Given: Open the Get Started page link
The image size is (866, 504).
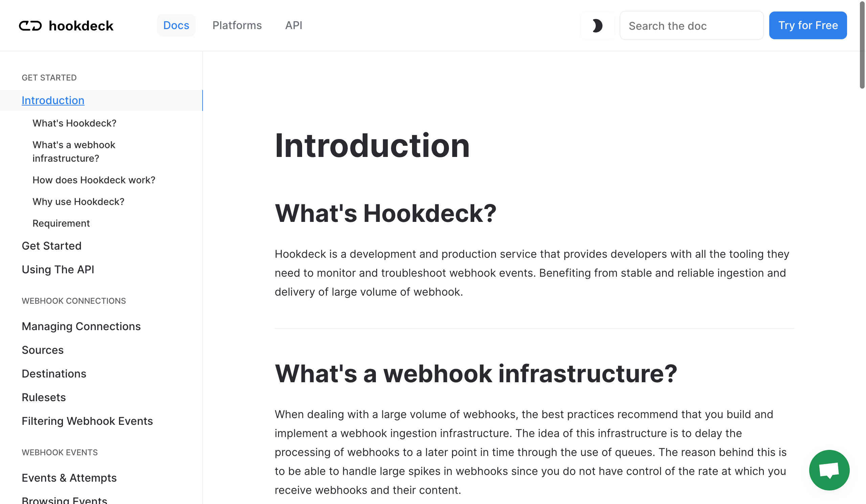Looking at the screenshot, I should (x=51, y=246).
